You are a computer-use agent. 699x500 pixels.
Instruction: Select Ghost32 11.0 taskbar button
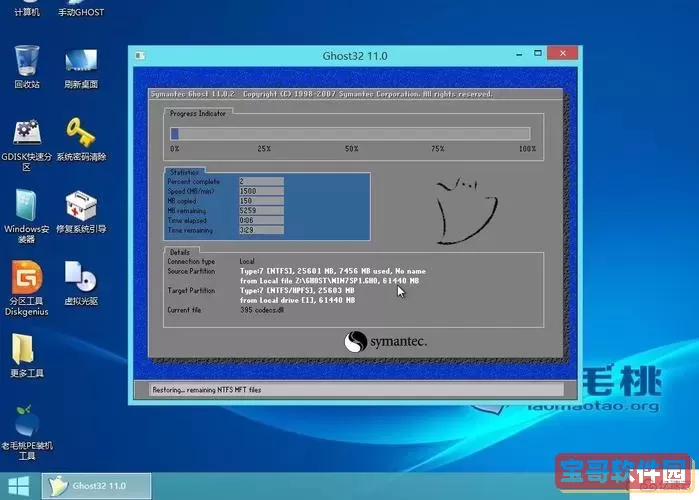96,486
